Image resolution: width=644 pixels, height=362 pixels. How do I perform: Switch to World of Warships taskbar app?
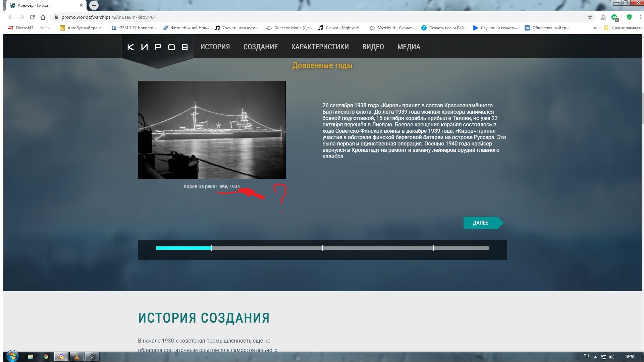pyautogui.click(x=92, y=357)
